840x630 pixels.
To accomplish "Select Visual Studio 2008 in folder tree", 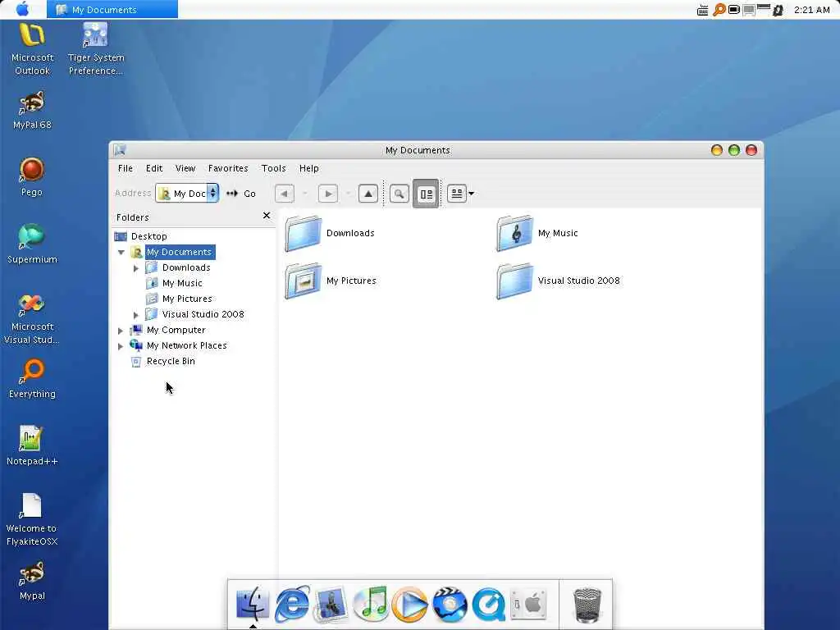I will click(203, 314).
